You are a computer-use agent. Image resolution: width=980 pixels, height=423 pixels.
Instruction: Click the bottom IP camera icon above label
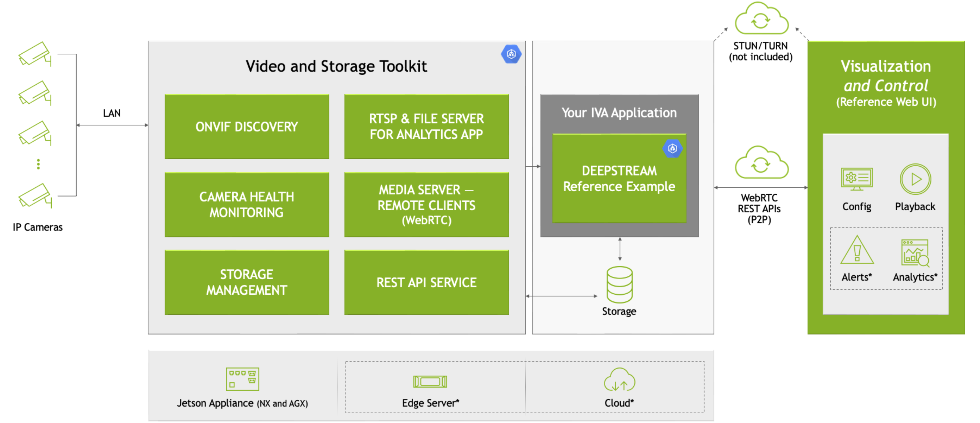[x=35, y=196]
